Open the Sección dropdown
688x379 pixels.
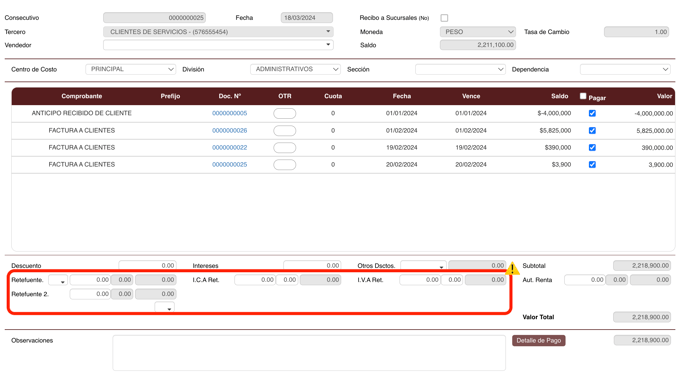[460, 69]
